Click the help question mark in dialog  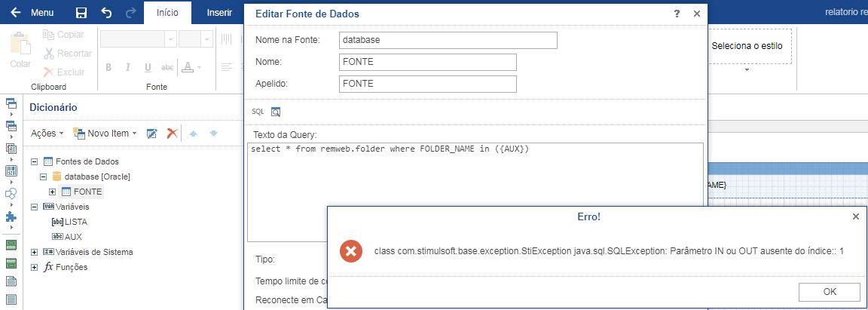tap(677, 14)
